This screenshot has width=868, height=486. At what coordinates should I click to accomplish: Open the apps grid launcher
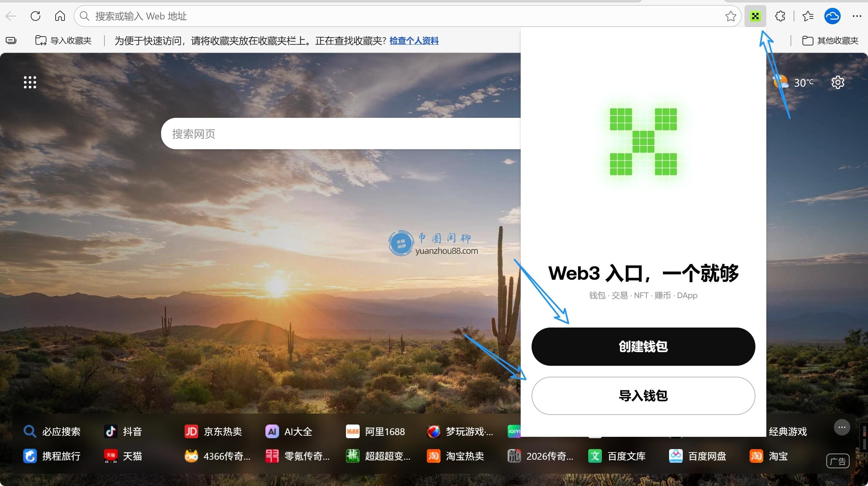pos(30,82)
